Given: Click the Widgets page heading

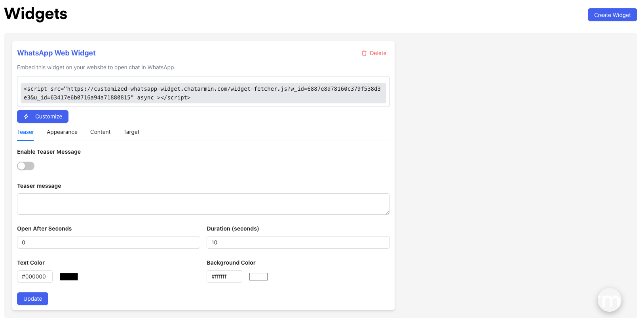Looking at the screenshot, I should [x=36, y=14].
